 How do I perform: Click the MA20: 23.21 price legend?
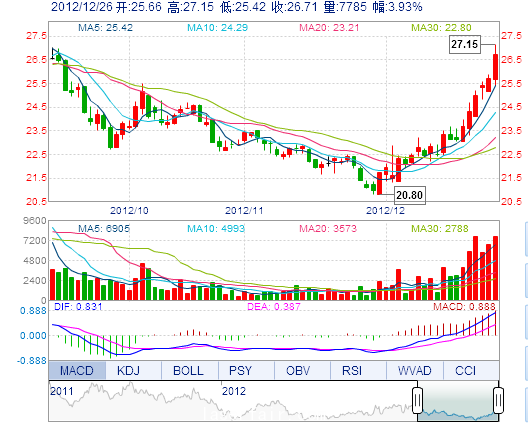329,28
